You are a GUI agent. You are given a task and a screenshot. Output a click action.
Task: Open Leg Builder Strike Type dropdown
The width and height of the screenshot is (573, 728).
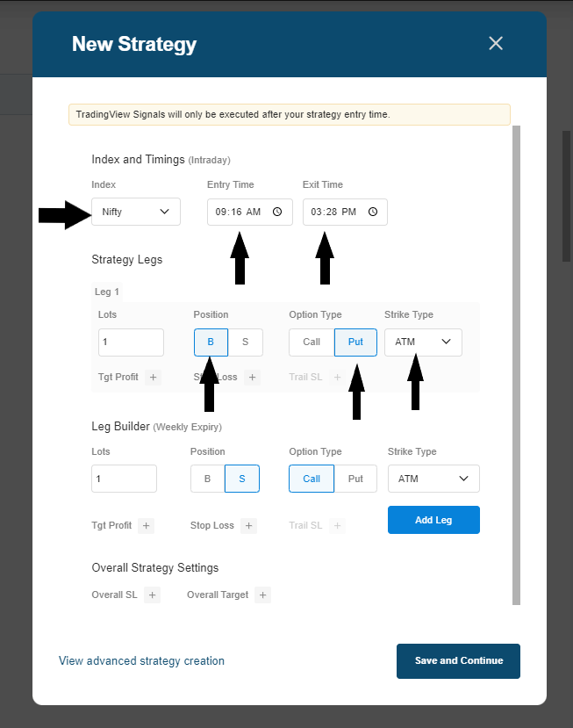(433, 479)
